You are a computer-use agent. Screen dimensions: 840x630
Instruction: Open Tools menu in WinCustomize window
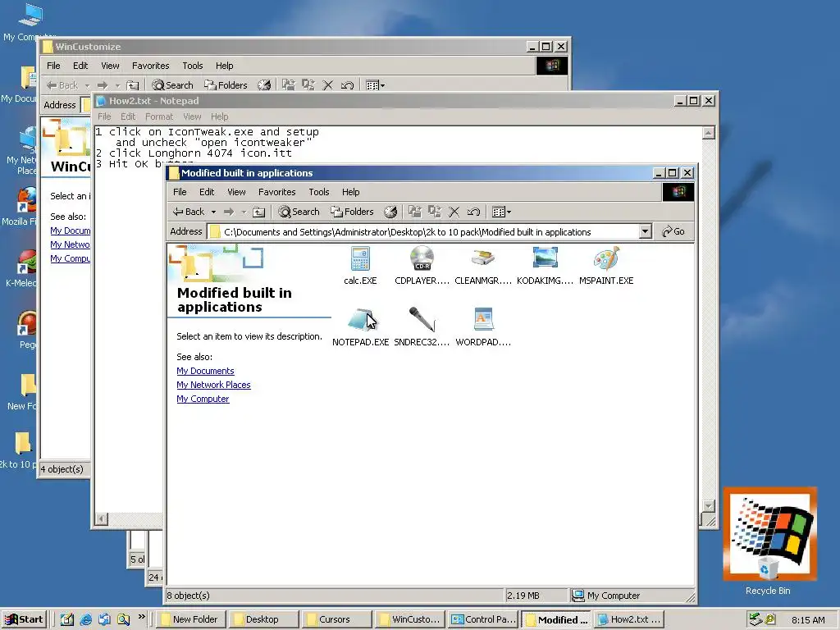pyautogui.click(x=192, y=66)
